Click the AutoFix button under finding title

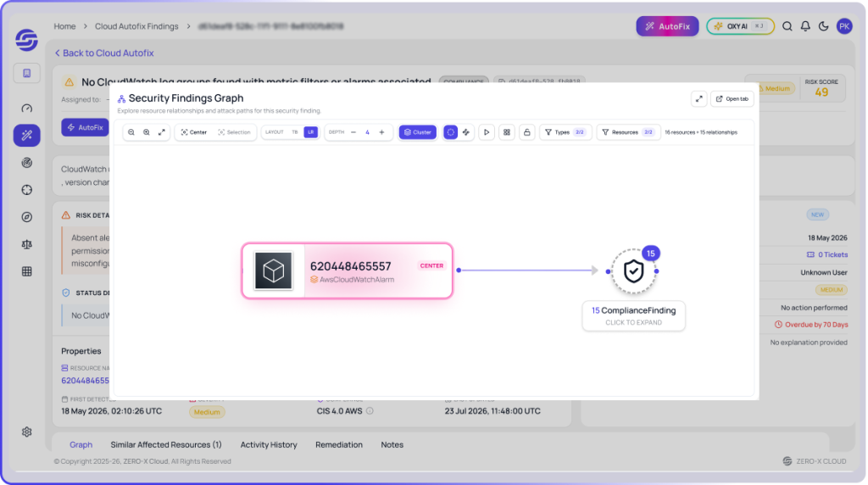[x=86, y=127]
